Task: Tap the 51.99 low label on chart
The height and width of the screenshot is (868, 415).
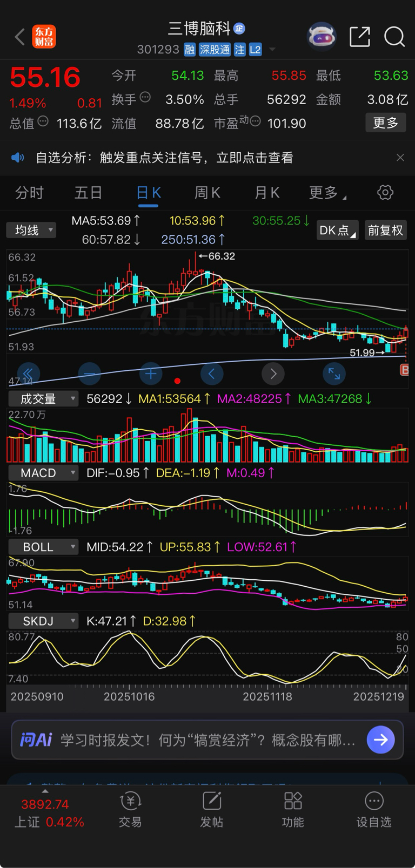Action: click(367, 352)
